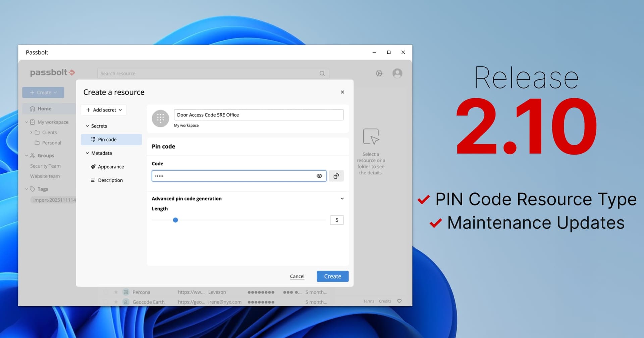Close the Create a resource dialog
Image resolution: width=644 pixels, height=338 pixels.
pyautogui.click(x=342, y=92)
